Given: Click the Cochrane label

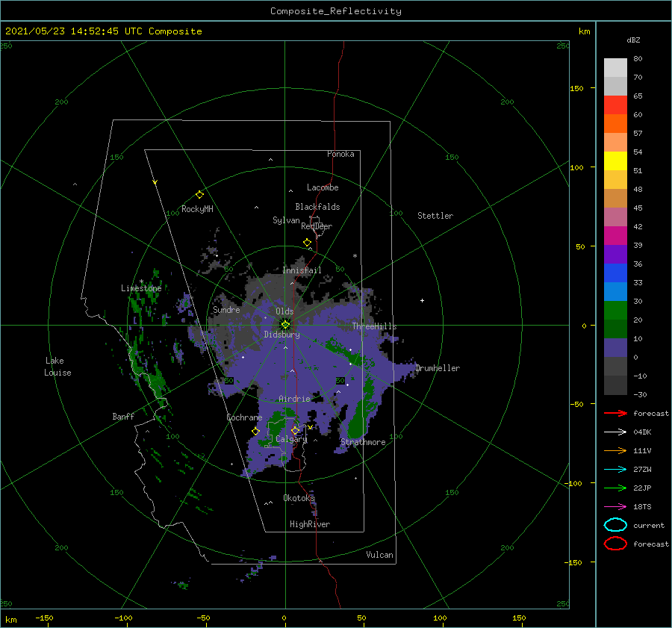Looking at the screenshot, I should click(244, 417).
